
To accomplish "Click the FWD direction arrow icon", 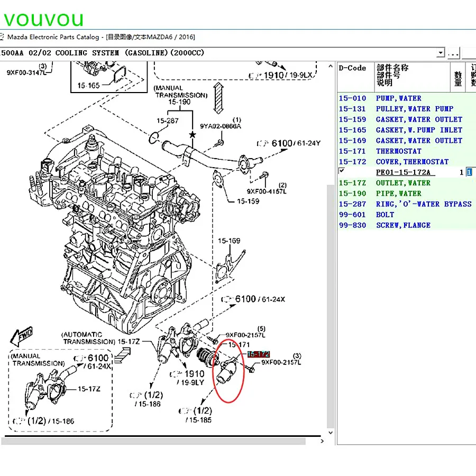I will click(21, 337).
